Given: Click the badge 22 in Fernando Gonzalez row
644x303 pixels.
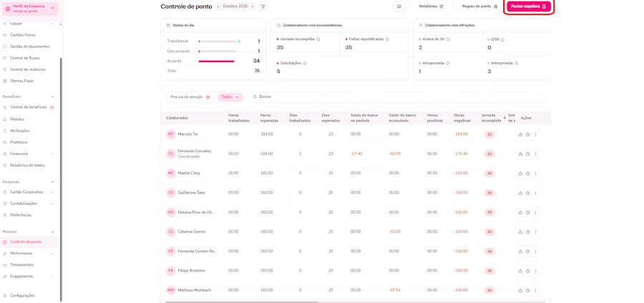Looking at the screenshot, I should (x=489, y=154).
